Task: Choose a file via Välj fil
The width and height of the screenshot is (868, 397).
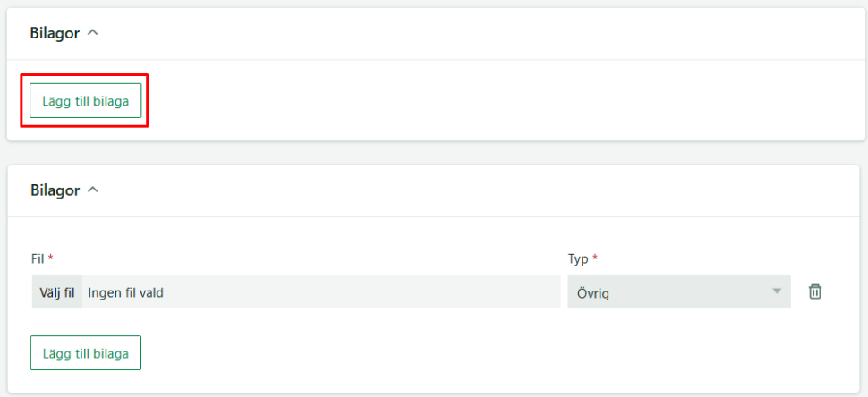Action: (x=57, y=292)
